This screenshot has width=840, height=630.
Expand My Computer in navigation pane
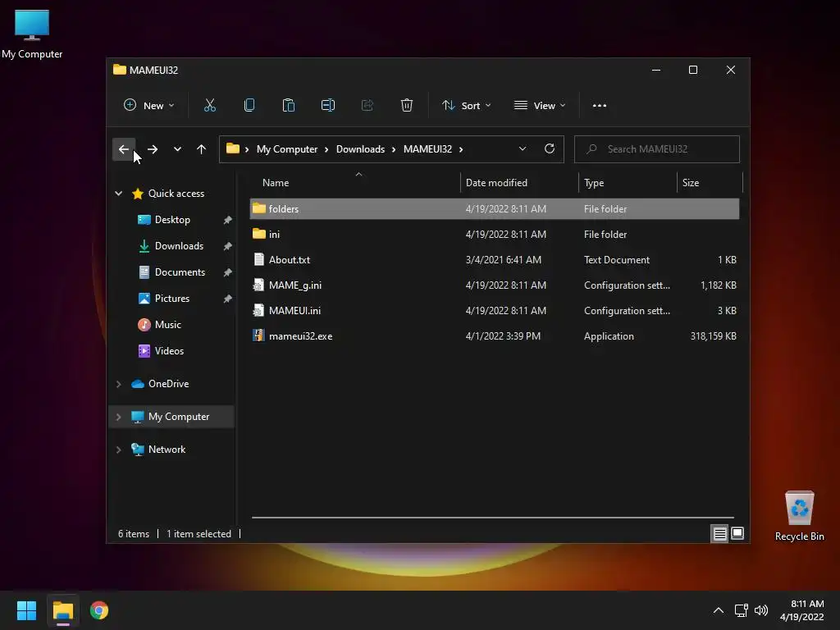[x=118, y=417]
